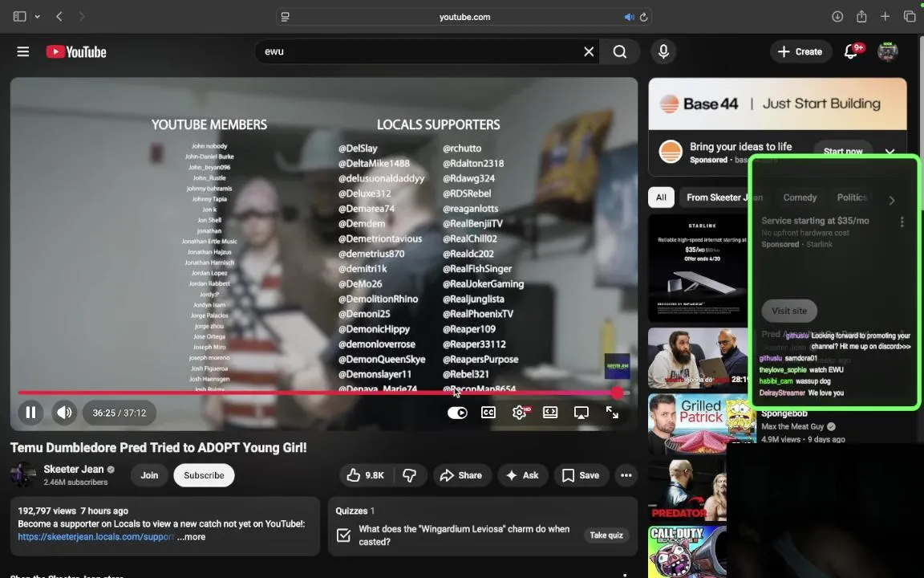Open the account avatar menu
Screen dimensions: 924x578
tap(887, 52)
